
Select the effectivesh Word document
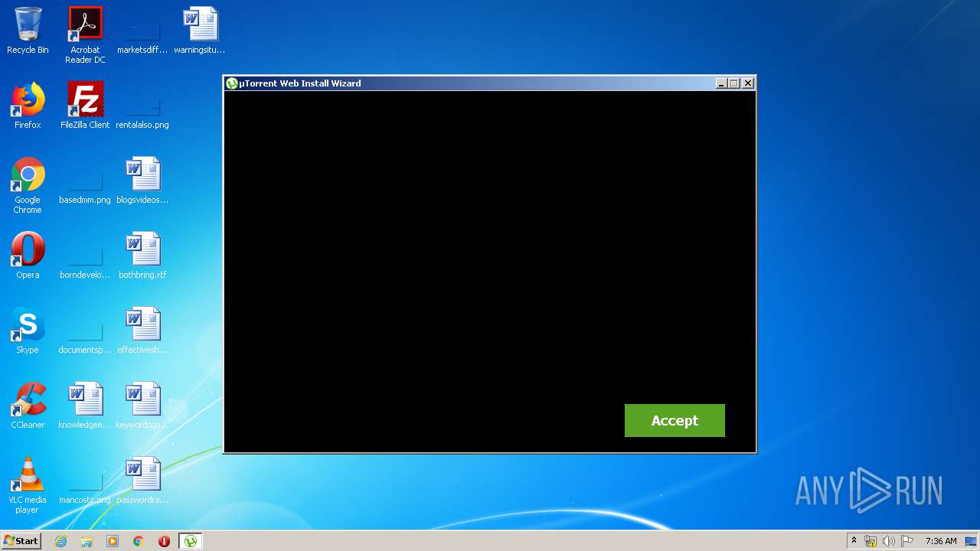click(x=142, y=331)
